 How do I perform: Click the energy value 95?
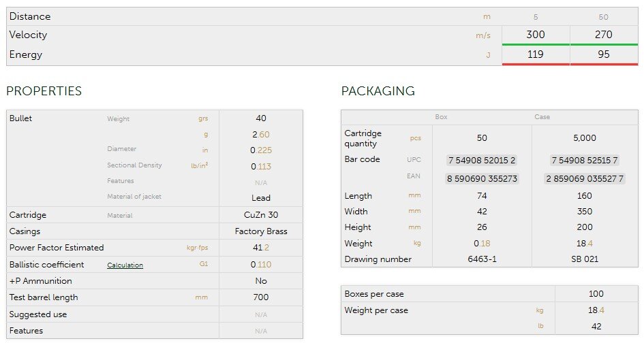coord(603,54)
